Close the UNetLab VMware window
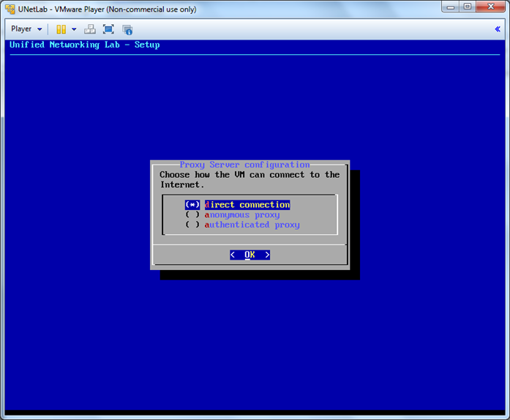The width and height of the screenshot is (510, 420). (491, 7)
